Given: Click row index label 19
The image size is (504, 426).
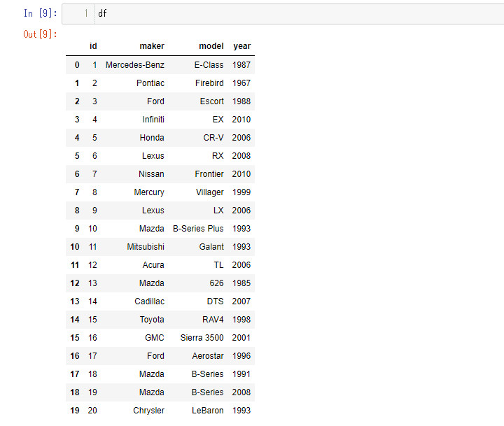Looking at the screenshot, I should 75,411.
